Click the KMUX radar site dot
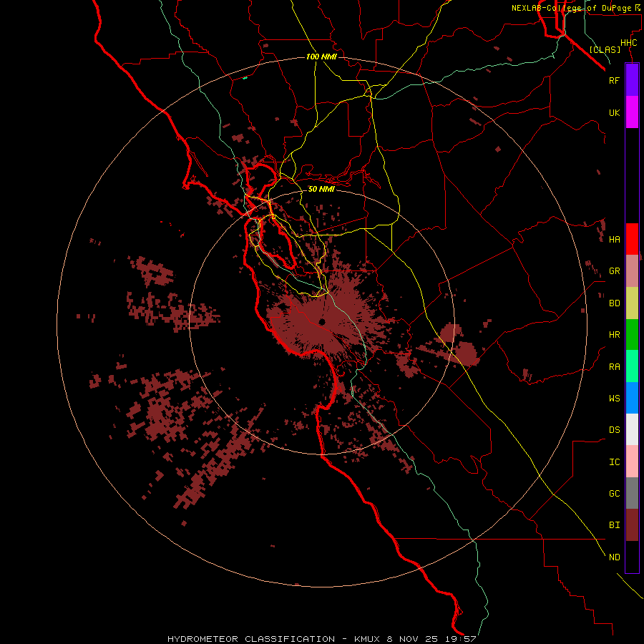This screenshot has height=644, width=644. click(322, 321)
